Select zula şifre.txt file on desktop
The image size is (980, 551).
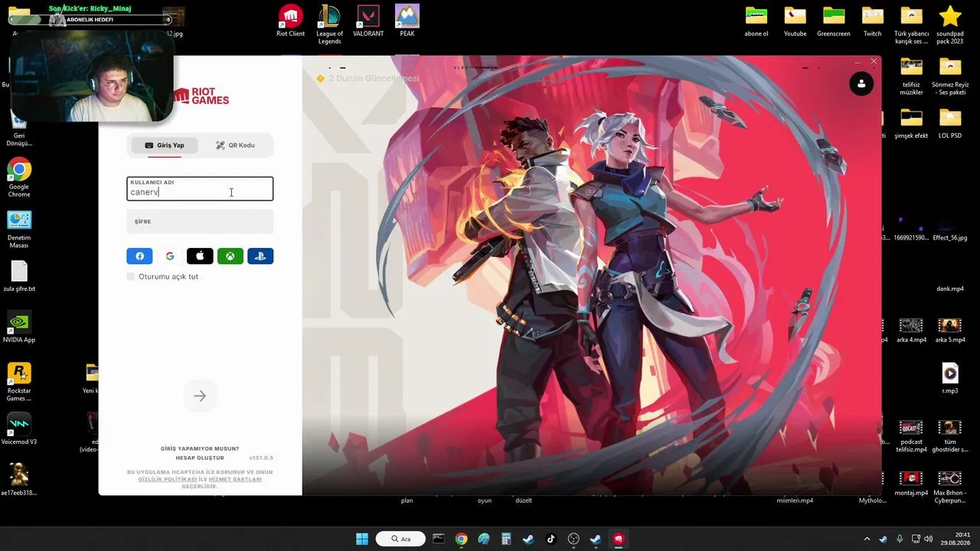coord(19,276)
